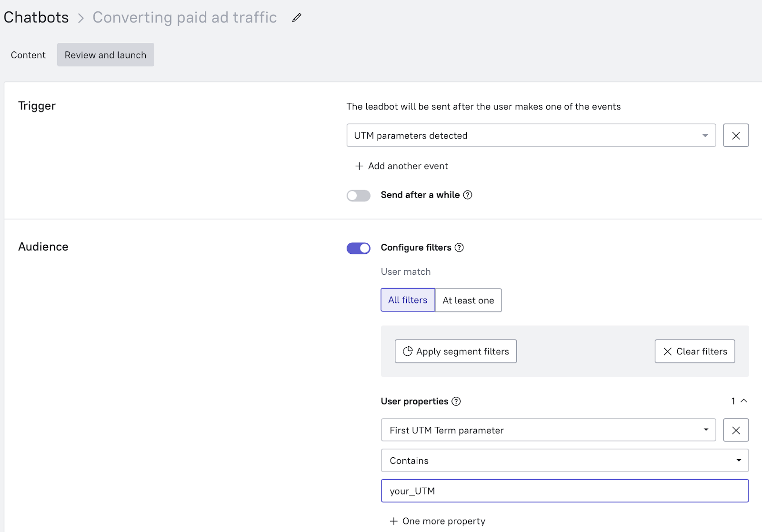This screenshot has width=762, height=532.
Task: Click the pencil icon to rename chatbot
Action: pyautogui.click(x=297, y=18)
